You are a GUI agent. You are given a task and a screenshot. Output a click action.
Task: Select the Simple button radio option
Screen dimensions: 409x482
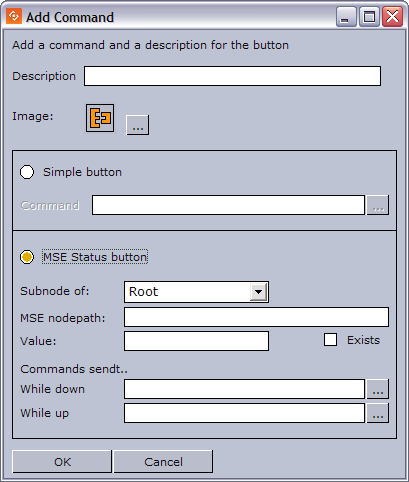point(27,172)
